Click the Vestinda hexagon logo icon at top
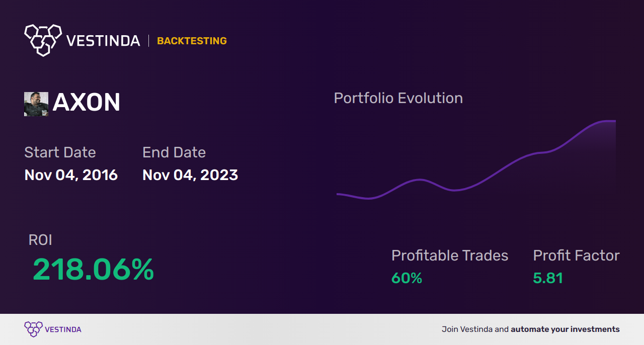The height and width of the screenshot is (345, 644). 43,40
